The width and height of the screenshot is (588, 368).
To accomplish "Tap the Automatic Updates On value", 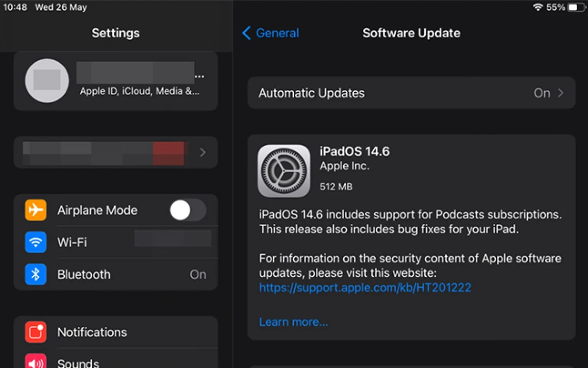I will click(542, 93).
